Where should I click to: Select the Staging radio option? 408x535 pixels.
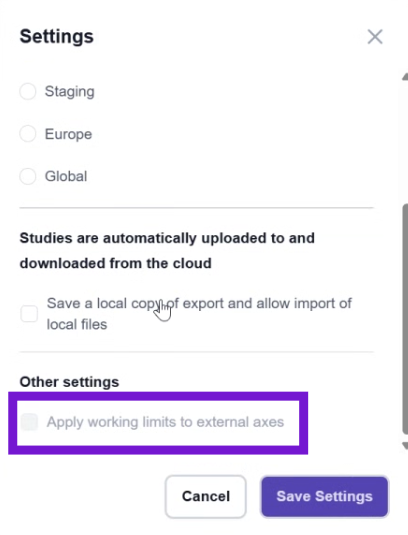[x=28, y=91]
